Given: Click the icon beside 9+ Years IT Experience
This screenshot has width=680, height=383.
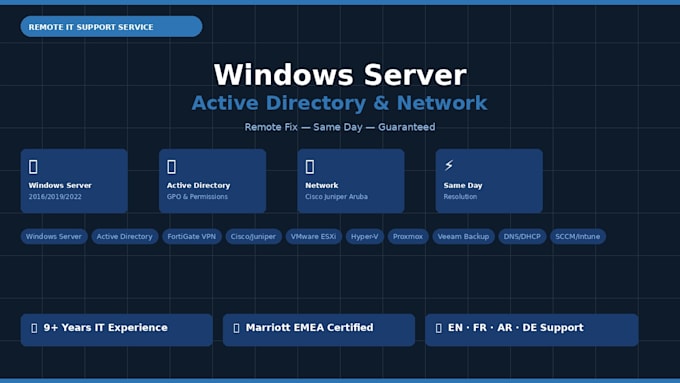Looking at the screenshot, I should point(34,328).
